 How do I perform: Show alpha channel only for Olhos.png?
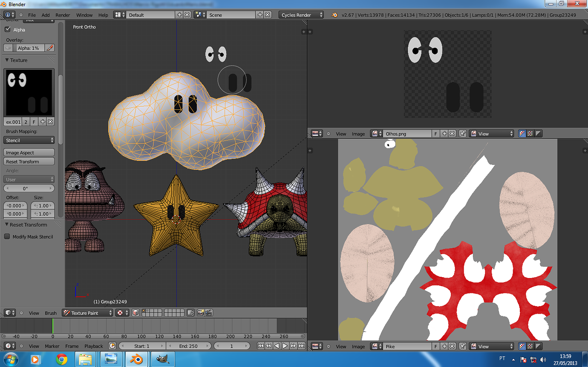click(538, 134)
